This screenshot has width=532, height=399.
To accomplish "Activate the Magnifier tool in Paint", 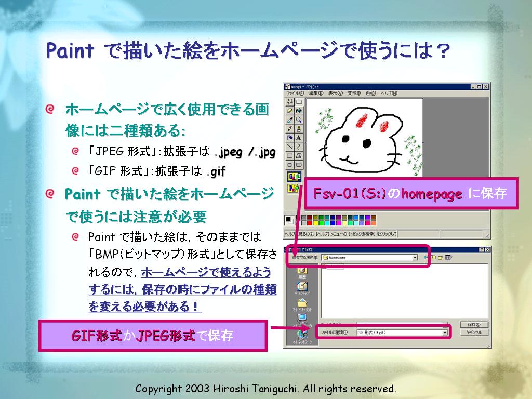I will coord(299,120).
